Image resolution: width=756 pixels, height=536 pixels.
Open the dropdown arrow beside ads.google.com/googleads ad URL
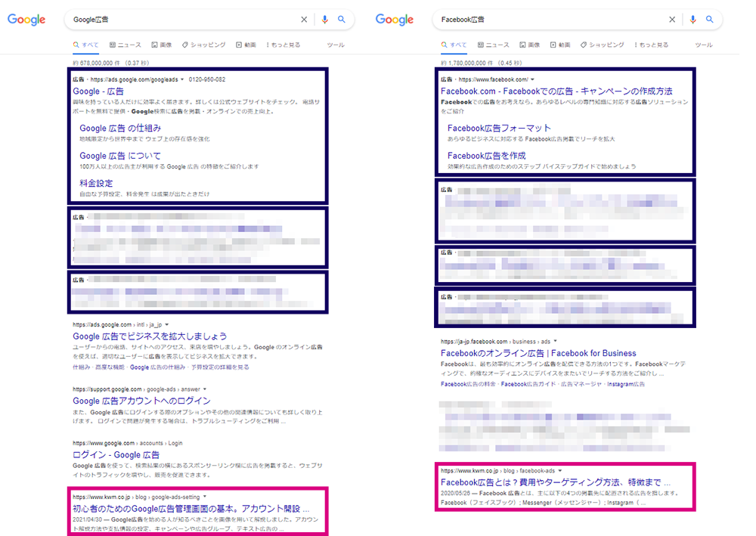[182, 79]
